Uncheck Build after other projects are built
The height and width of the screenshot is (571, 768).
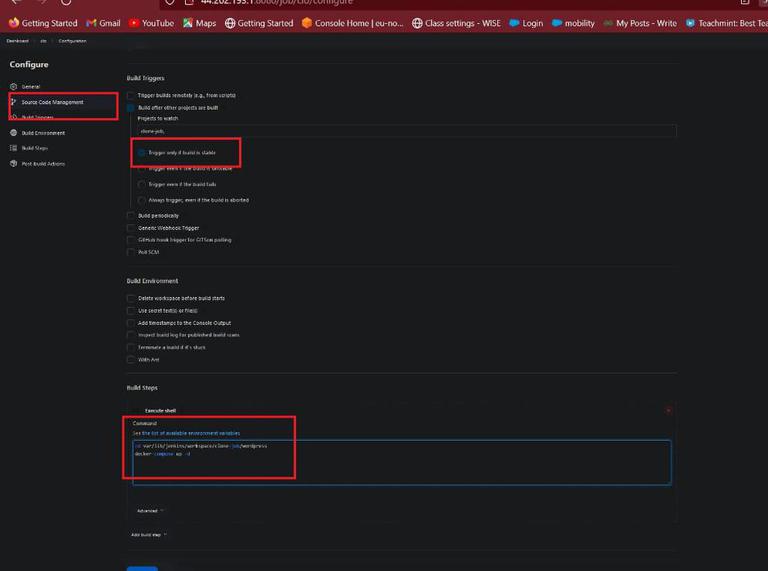130,108
